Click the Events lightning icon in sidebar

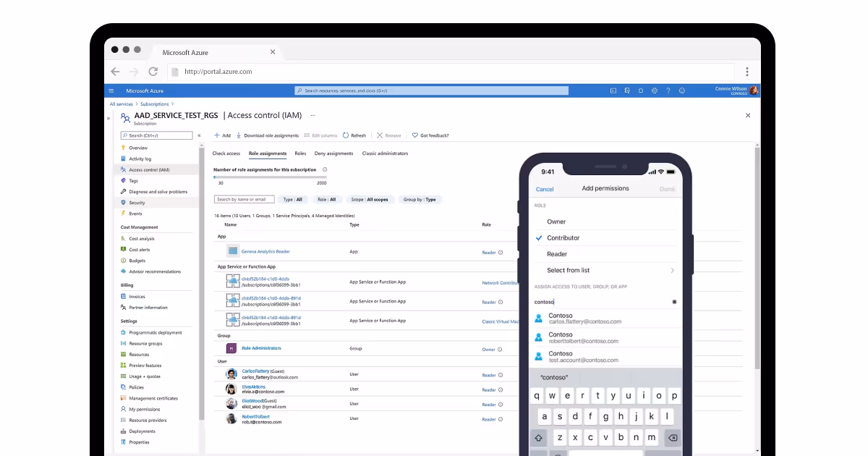coord(124,214)
